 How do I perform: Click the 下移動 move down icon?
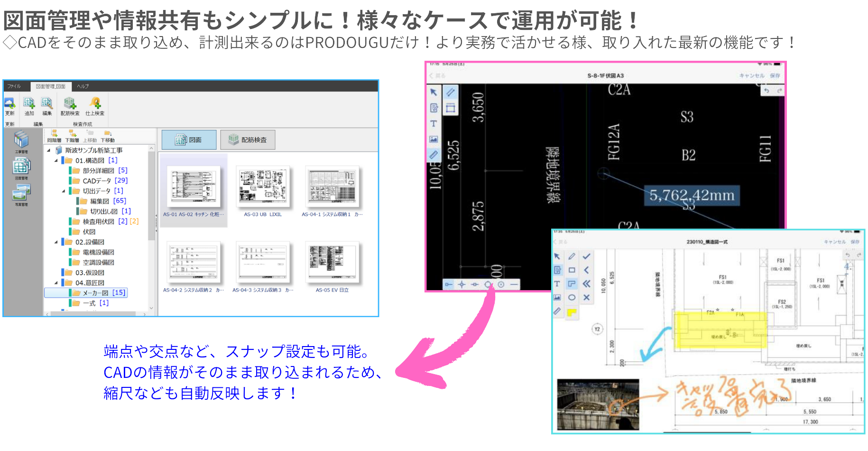(108, 133)
